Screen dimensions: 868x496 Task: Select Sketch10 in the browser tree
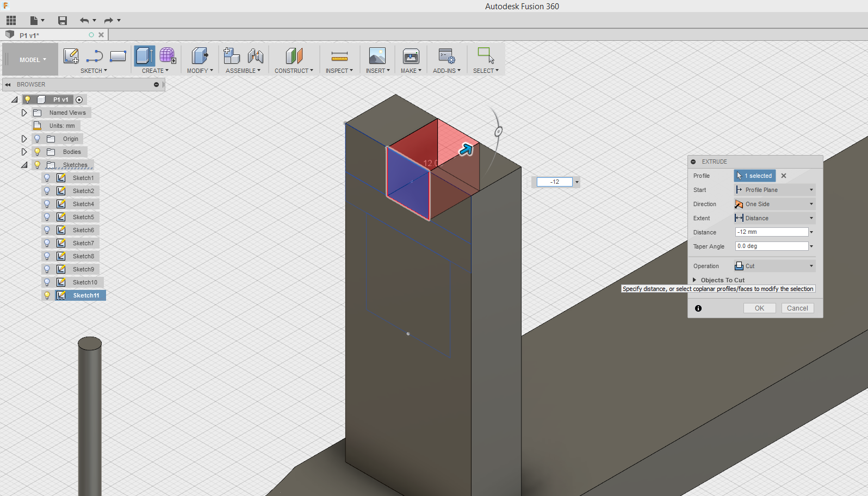85,282
